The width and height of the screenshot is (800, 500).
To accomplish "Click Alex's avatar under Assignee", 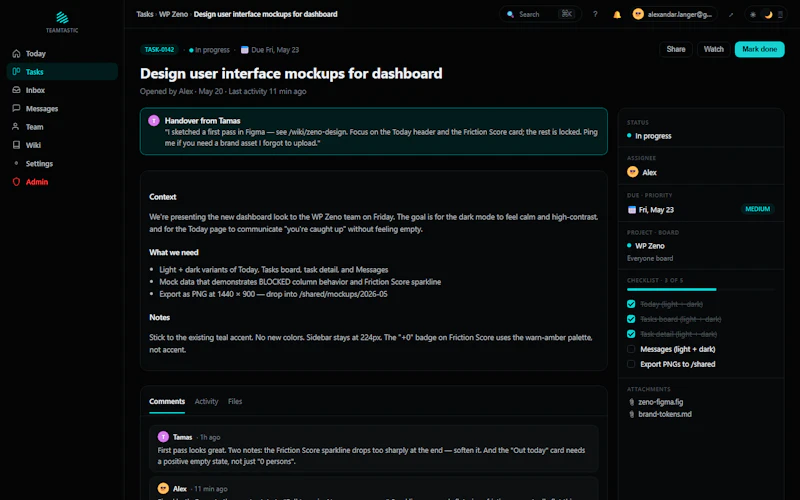I will pos(633,172).
